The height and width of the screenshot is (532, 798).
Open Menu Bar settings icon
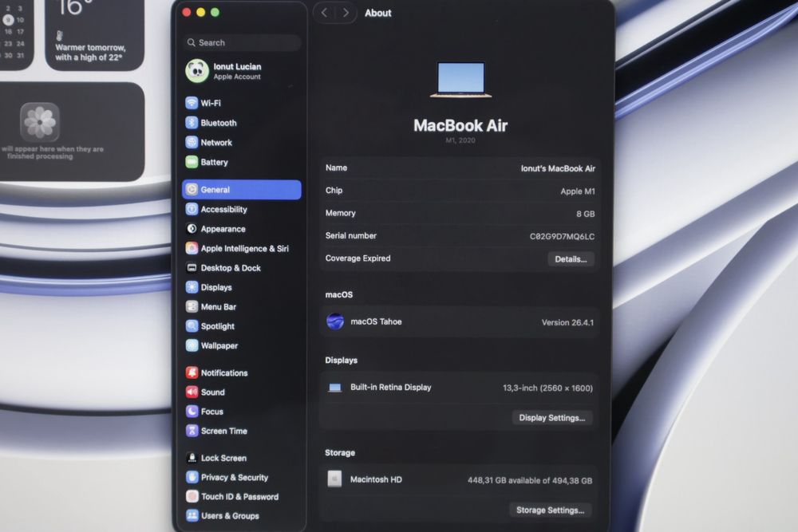click(x=192, y=307)
